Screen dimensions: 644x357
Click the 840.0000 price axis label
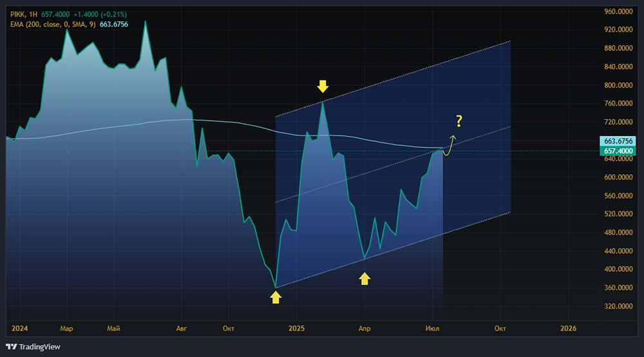click(618, 66)
